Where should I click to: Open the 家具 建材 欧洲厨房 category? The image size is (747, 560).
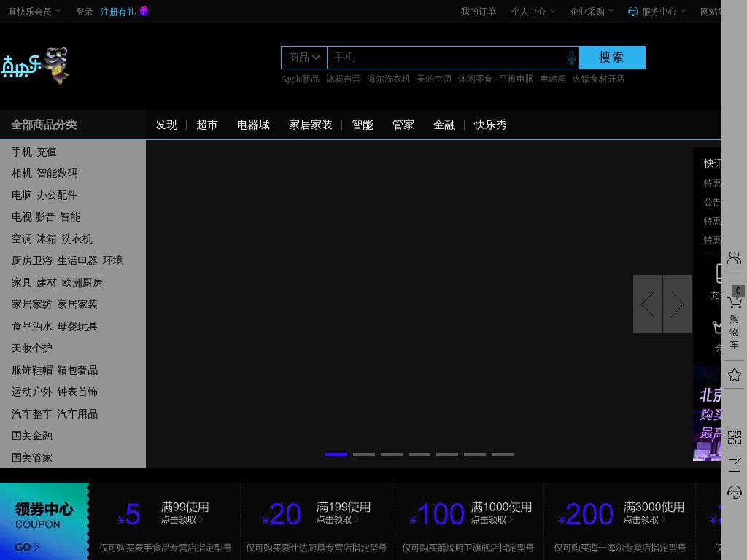click(57, 283)
